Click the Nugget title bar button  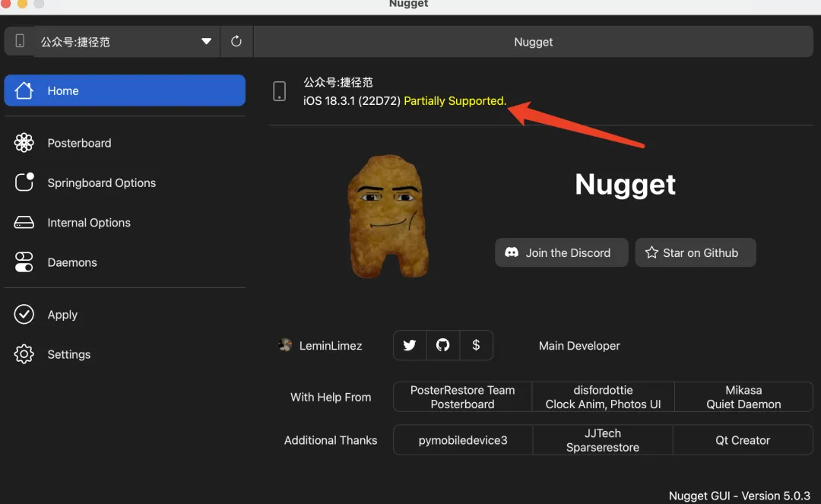[533, 41]
